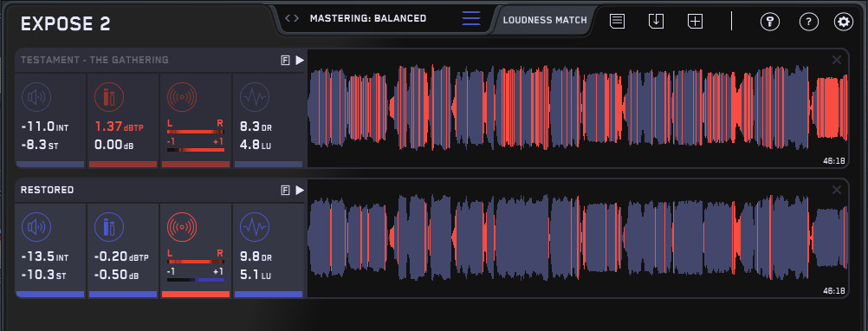
Task: Open the preset hamburger menu
Action: [x=471, y=18]
